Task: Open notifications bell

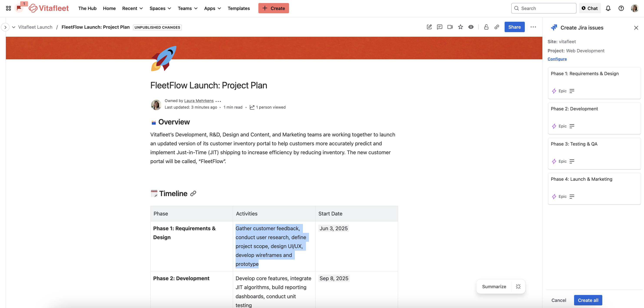Action: [608, 8]
